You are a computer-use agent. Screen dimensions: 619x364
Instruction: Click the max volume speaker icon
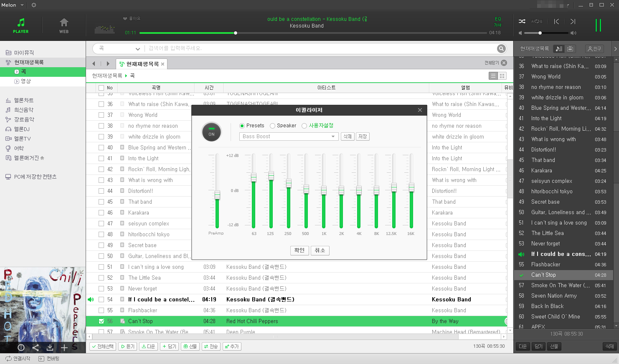click(x=573, y=33)
